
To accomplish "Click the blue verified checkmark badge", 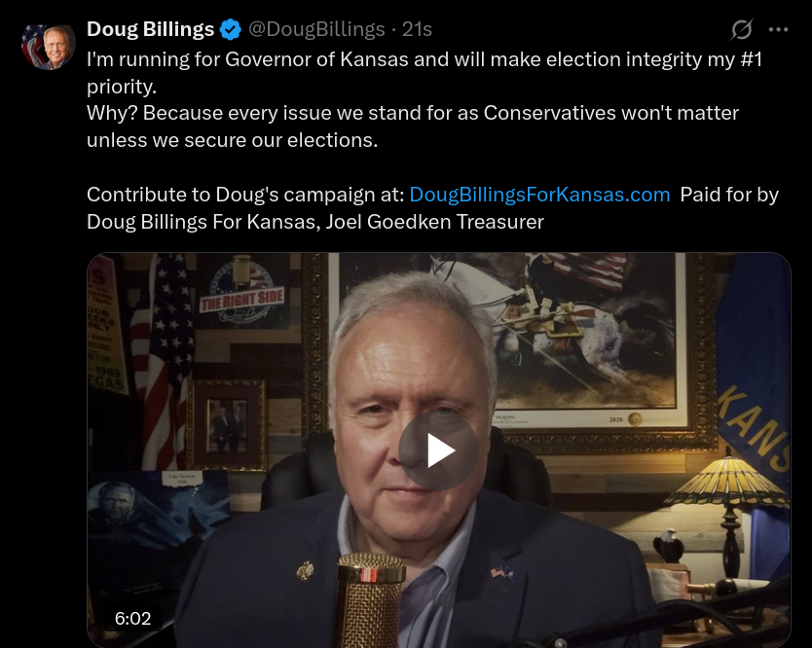I will 231,29.
